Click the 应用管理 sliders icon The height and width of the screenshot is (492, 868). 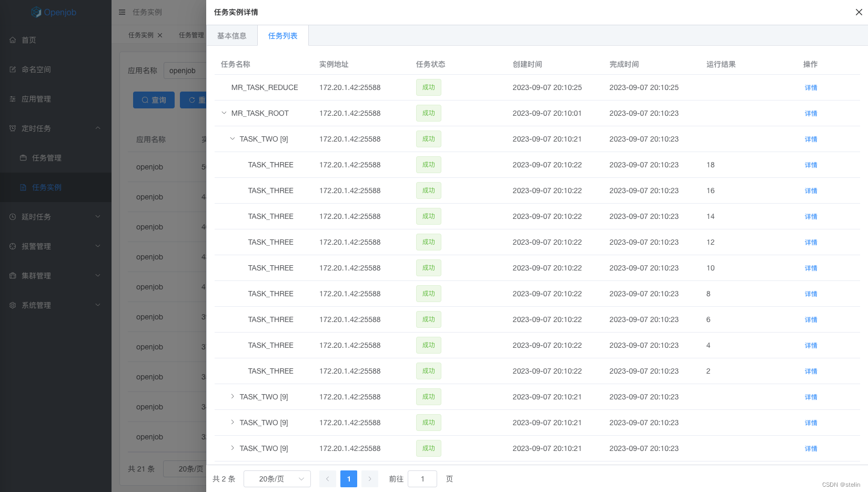tap(13, 99)
